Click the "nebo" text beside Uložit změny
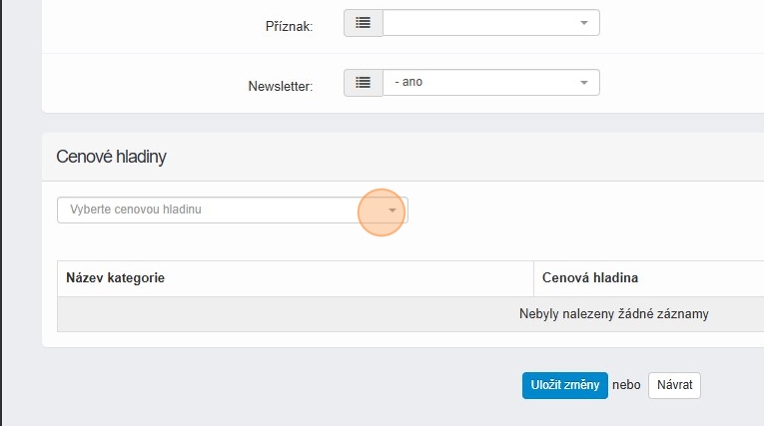 click(626, 385)
